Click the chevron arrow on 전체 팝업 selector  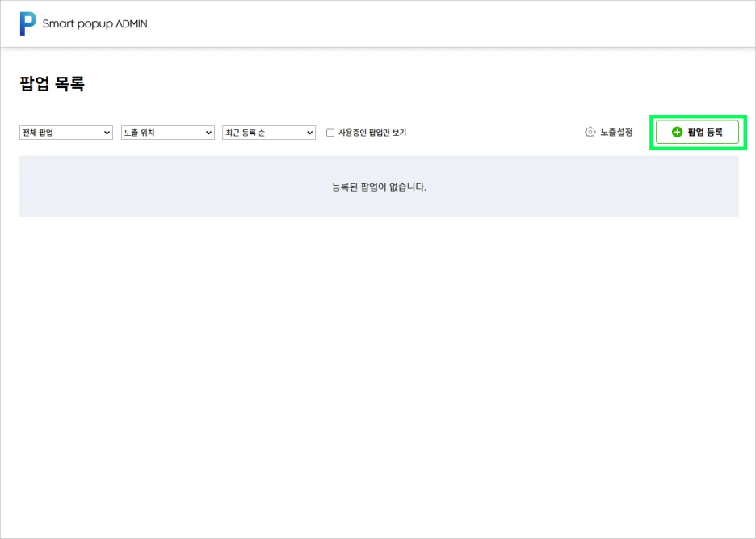[x=106, y=132]
